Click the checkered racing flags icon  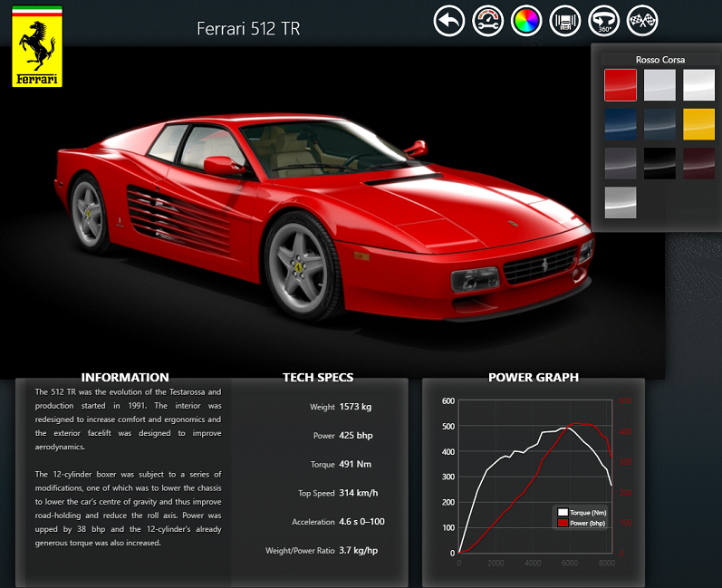pyautogui.click(x=643, y=20)
